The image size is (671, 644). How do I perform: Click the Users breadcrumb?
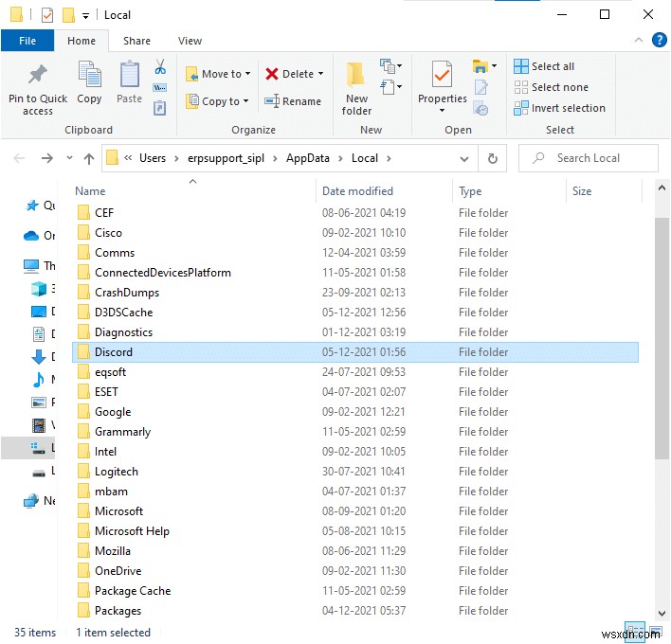(x=153, y=158)
